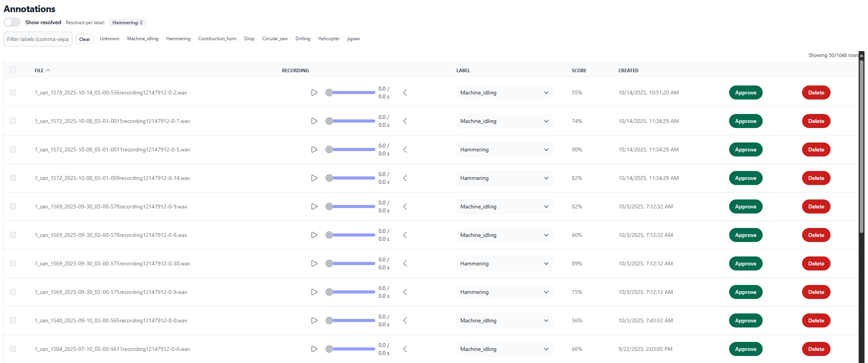Viewport: 868px width, 363px height.
Task: Filter by the Helicopter label
Action: (328, 39)
